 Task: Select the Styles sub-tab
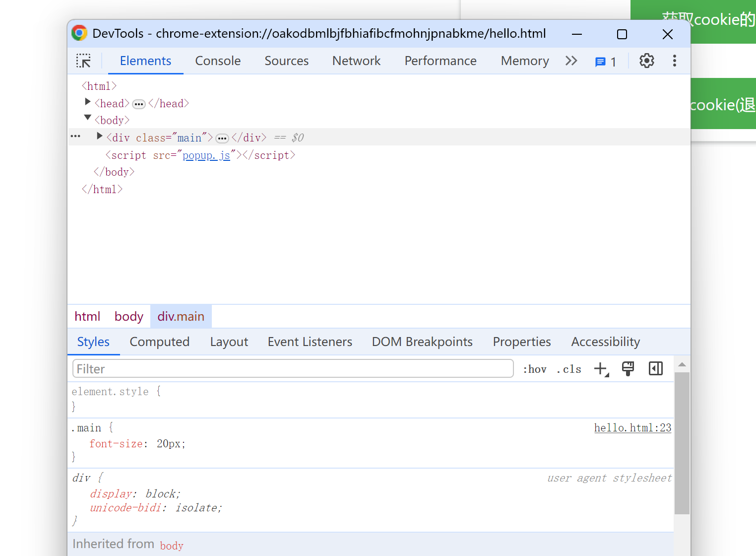coord(93,342)
